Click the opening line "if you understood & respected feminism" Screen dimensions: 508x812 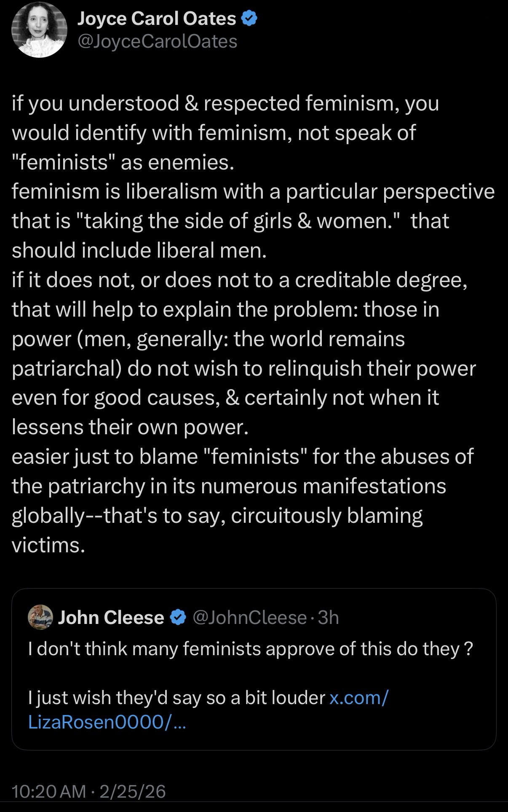pyautogui.click(x=225, y=103)
